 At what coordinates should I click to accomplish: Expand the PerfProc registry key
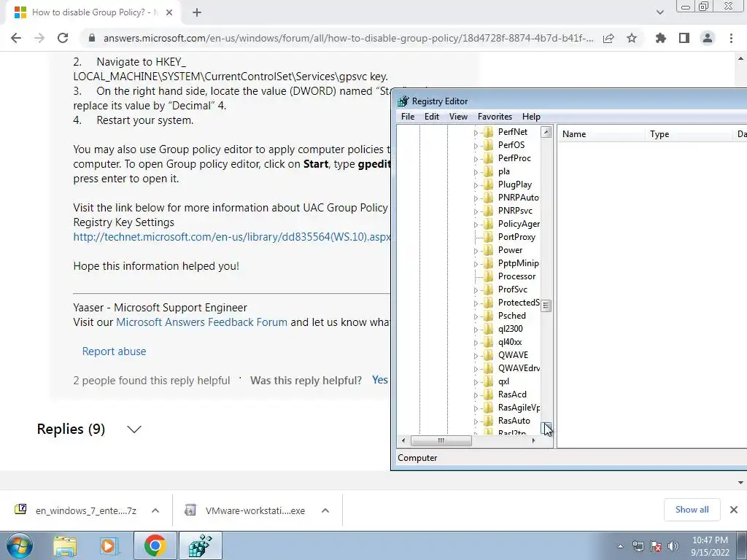click(x=476, y=158)
